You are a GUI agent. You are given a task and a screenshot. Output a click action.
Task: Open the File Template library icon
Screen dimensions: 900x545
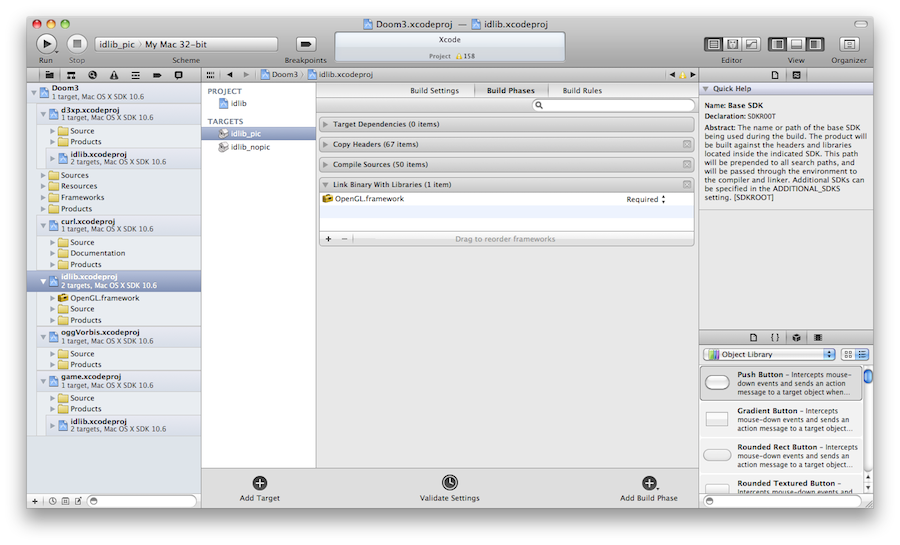754,338
